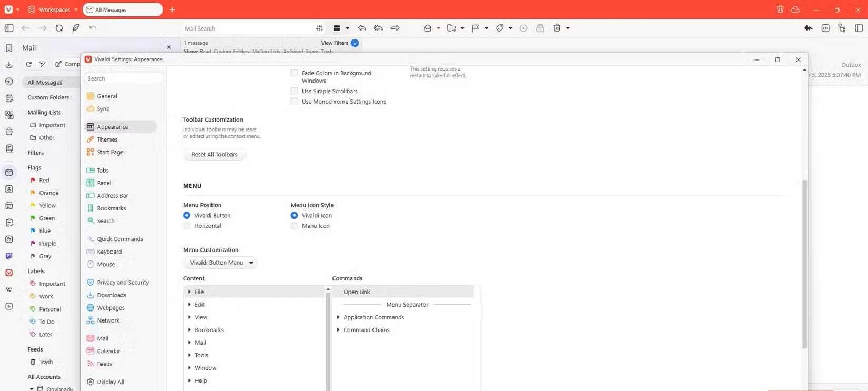The image size is (868, 391).
Task: Switch to the All Messages tab
Action: pyautogui.click(x=123, y=9)
